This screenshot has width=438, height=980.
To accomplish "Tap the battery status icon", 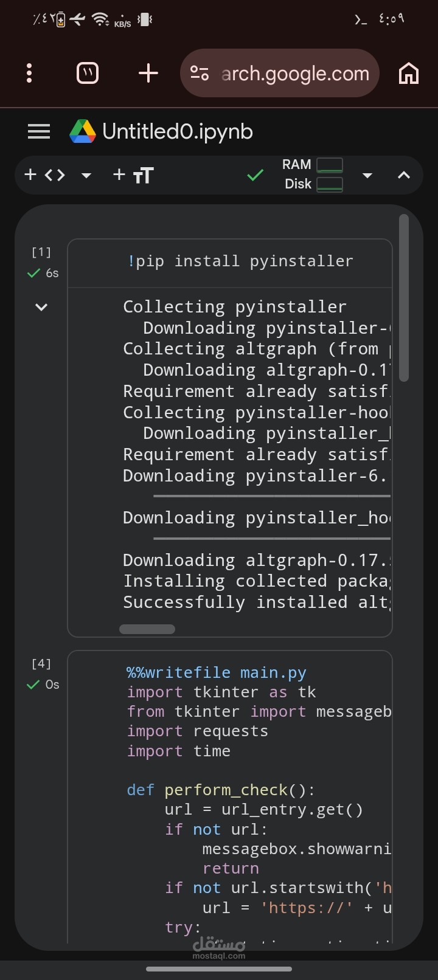I will [x=61, y=20].
